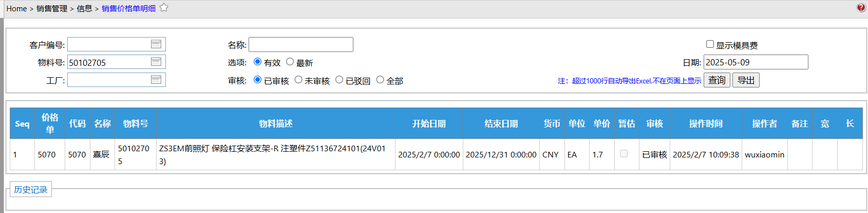The height and width of the screenshot is (213, 868).
Task: Click the 物料描述 column header
Action: coord(276,123)
